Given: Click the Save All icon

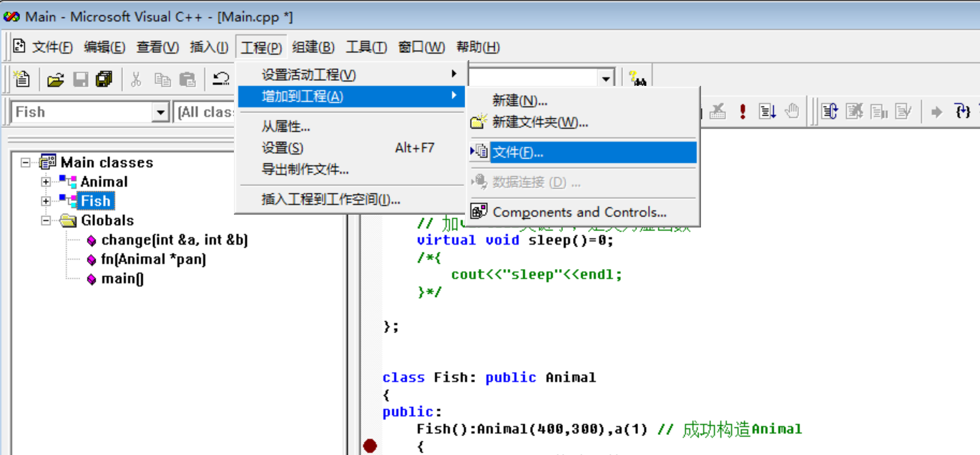Looking at the screenshot, I should (x=104, y=79).
